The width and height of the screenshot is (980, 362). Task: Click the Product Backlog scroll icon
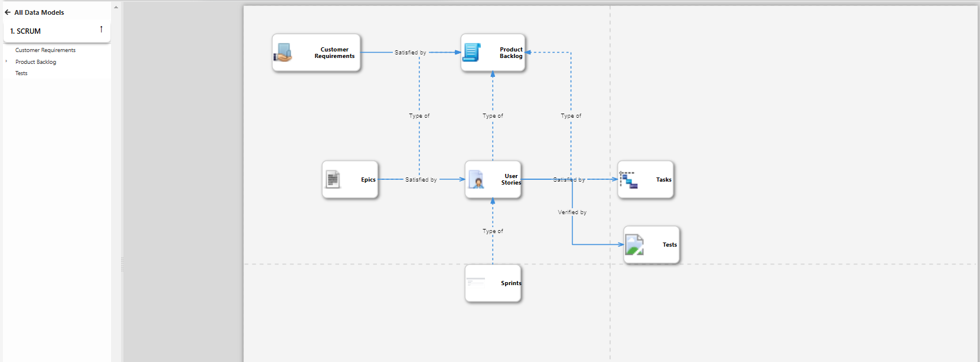point(471,53)
